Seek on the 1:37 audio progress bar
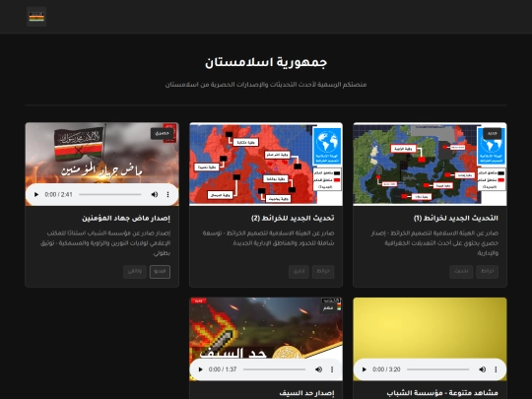The image size is (532, 399). [x=274, y=369]
